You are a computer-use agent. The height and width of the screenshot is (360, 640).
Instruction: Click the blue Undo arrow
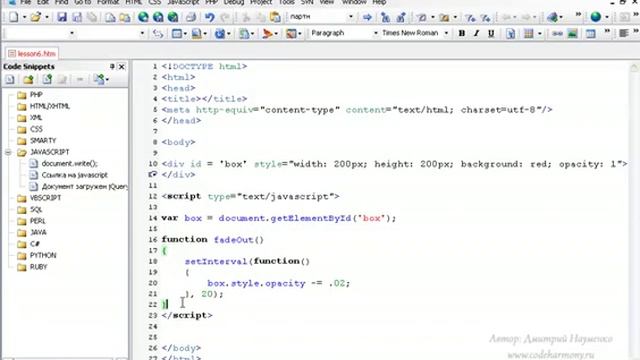210,17
